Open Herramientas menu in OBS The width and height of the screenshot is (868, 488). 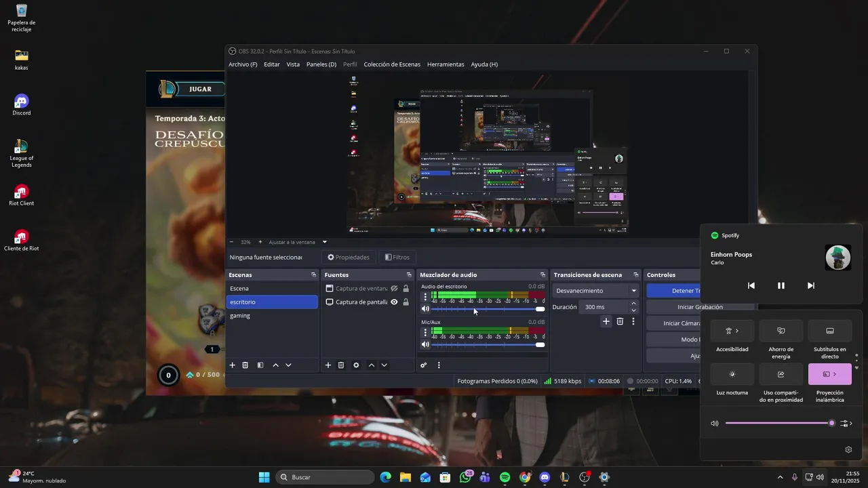tap(446, 64)
